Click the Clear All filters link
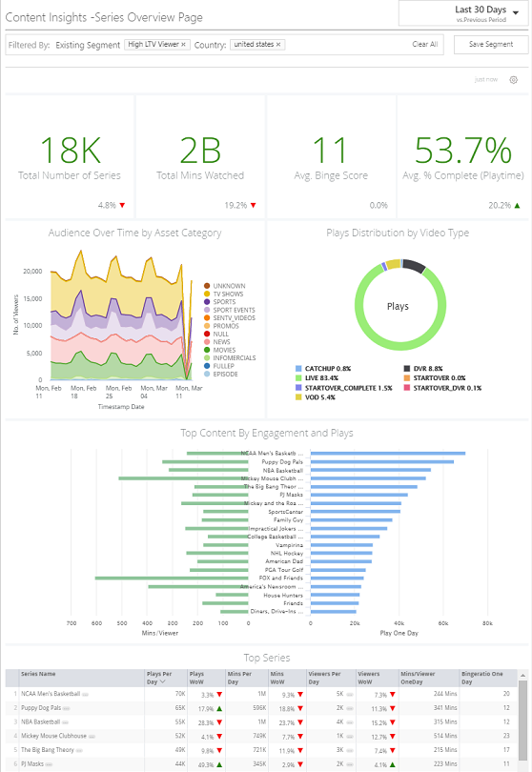This screenshot has width=532, height=772. [424, 44]
